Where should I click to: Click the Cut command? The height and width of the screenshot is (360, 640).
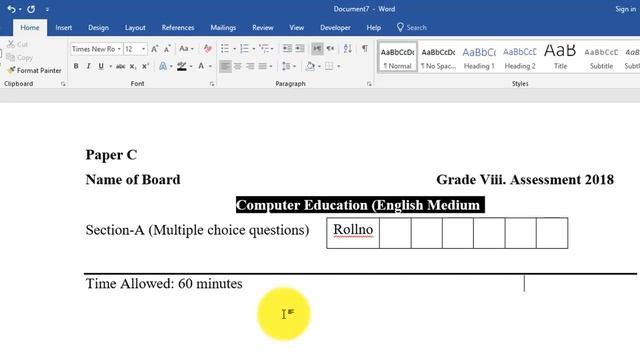[x=18, y=44]
